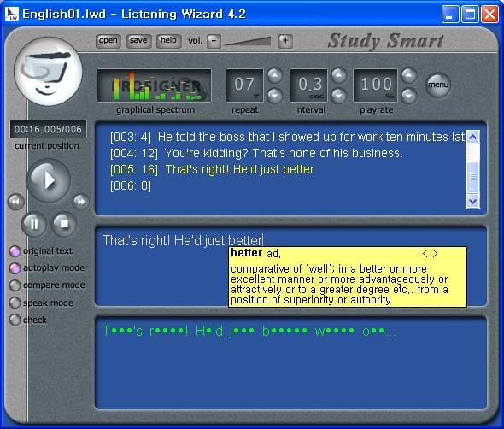Stop playback with the stop button

pos(64,224)
